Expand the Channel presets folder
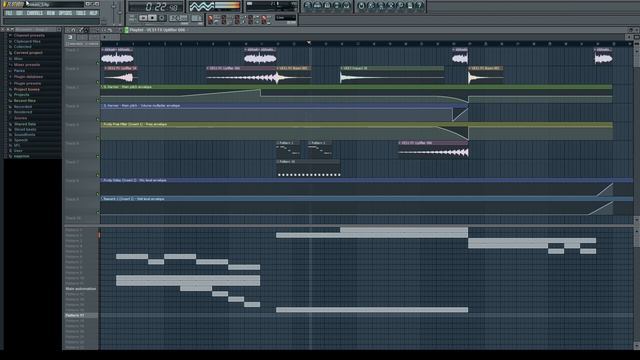Viewport: 640px width, 360px height. click(29, 36)
